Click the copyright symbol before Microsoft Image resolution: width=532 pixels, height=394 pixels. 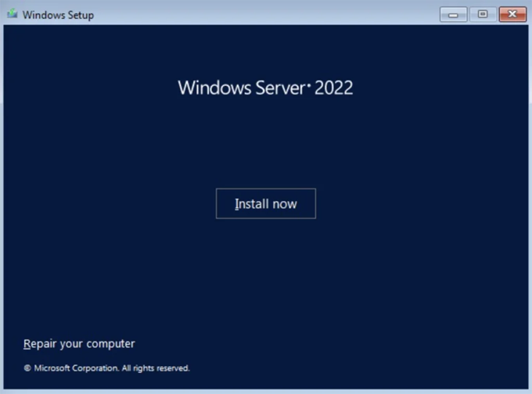[x=27, y=368]
